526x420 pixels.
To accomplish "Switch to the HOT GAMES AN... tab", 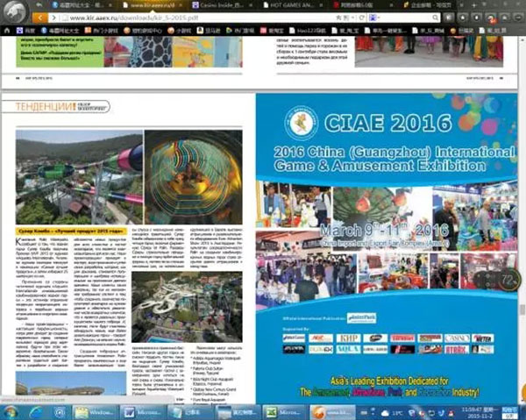I will point(292,5).
